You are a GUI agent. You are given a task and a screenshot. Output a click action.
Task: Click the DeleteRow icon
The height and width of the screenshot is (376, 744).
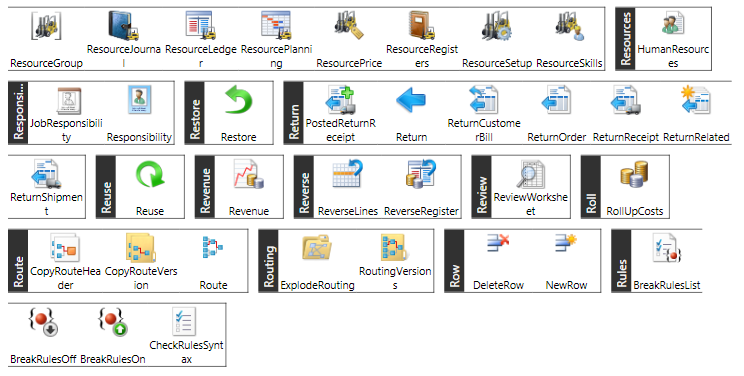point(498,242)
